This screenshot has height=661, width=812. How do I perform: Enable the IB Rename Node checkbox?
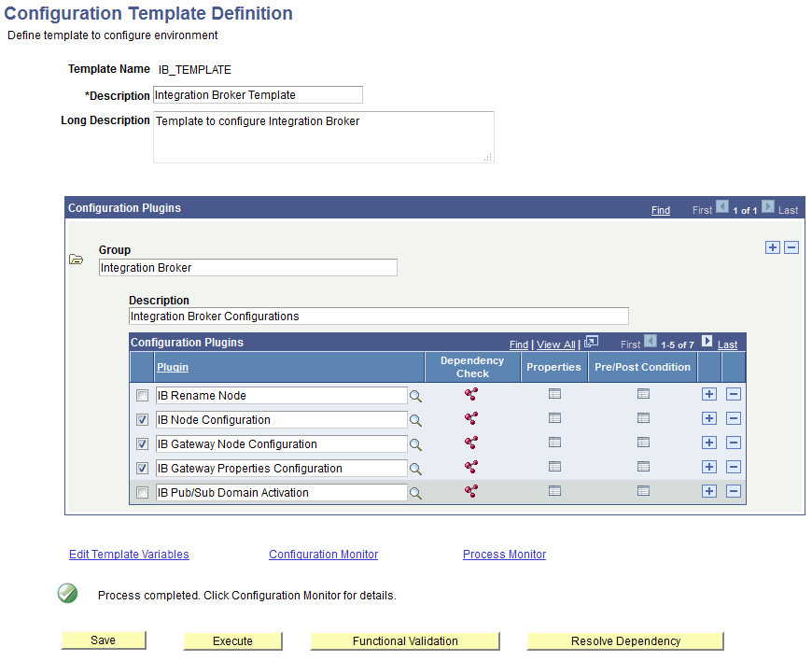[142, 395]
